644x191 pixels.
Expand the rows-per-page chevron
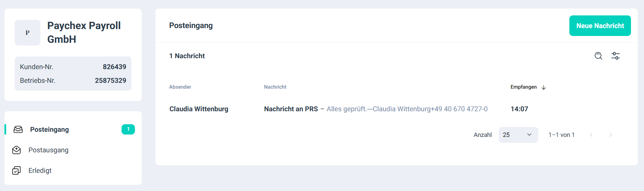click(x=529, y=135)
